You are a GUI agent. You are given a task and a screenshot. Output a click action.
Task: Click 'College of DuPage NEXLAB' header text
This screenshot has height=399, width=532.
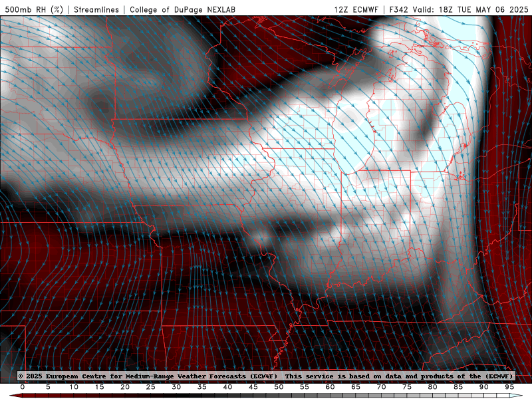pyautogui.click(x=182, y=9)
